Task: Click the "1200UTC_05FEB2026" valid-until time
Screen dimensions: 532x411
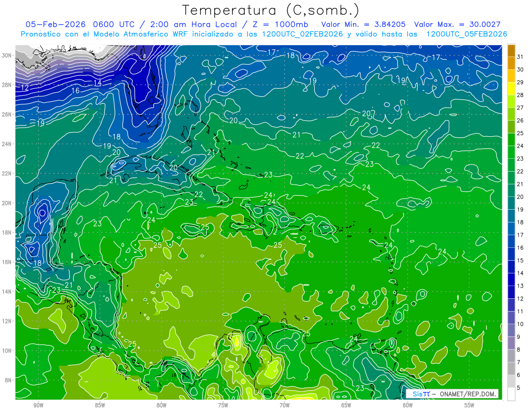Action: pos(466,34)
